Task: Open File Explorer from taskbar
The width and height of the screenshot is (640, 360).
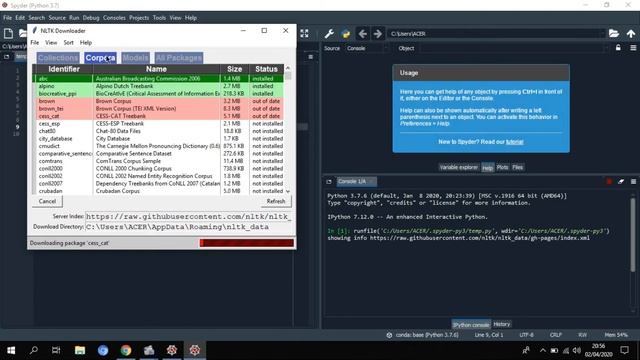Action: (x=80, y=350)
